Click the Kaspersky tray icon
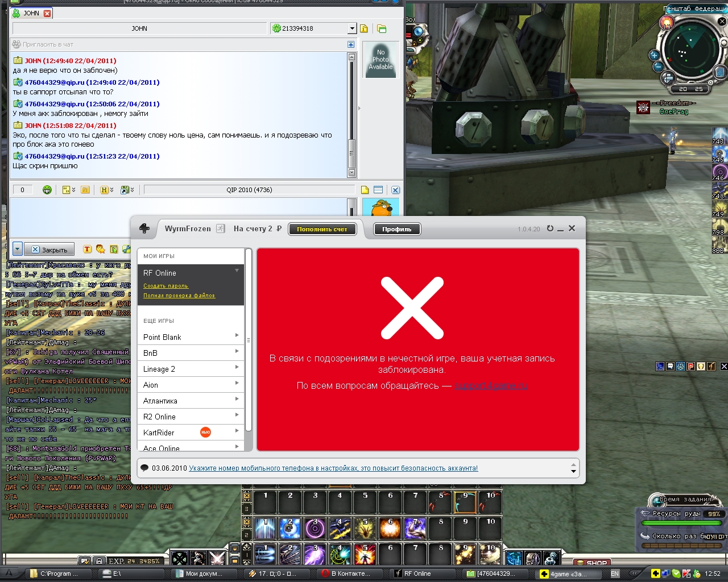The image size is (728, 582). click(x=686, y=573)
